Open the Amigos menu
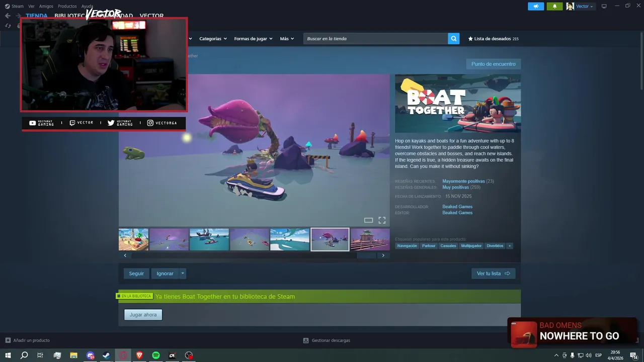 click(46, 6)
